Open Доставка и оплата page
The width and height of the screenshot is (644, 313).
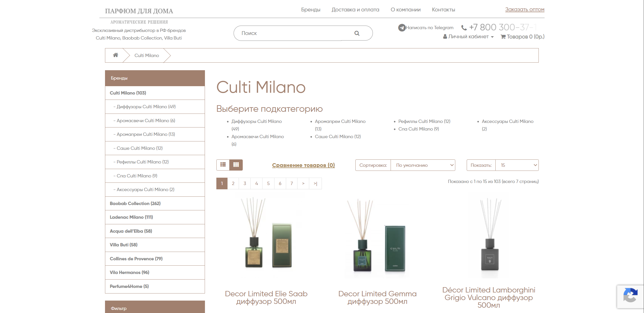[x=355, y=10]
